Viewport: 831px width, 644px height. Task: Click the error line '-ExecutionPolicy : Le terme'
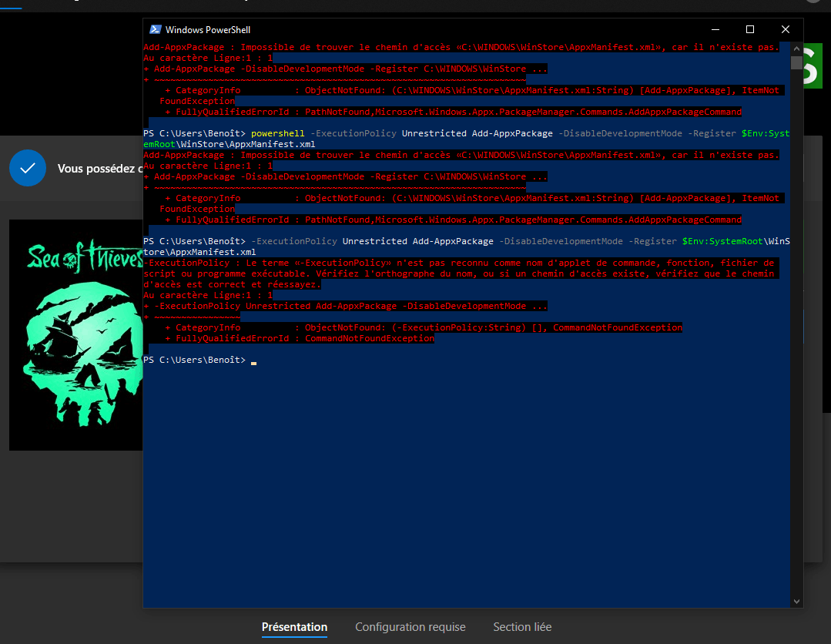pos(458,263)
